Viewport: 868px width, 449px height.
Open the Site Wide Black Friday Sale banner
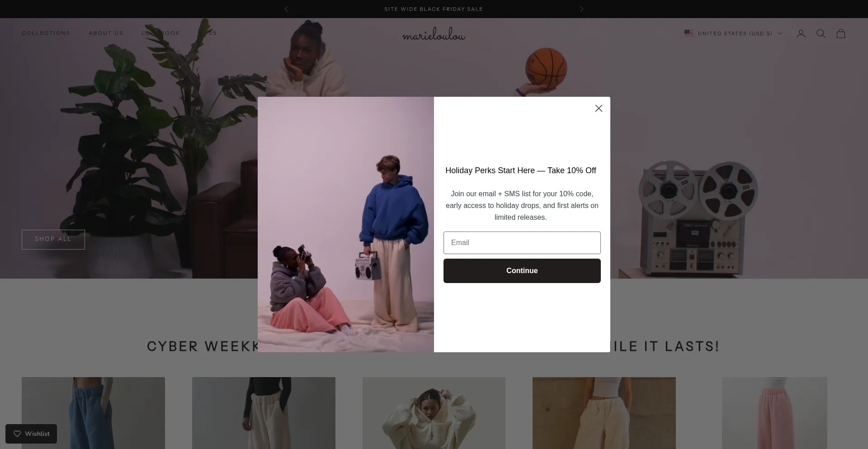434,9
